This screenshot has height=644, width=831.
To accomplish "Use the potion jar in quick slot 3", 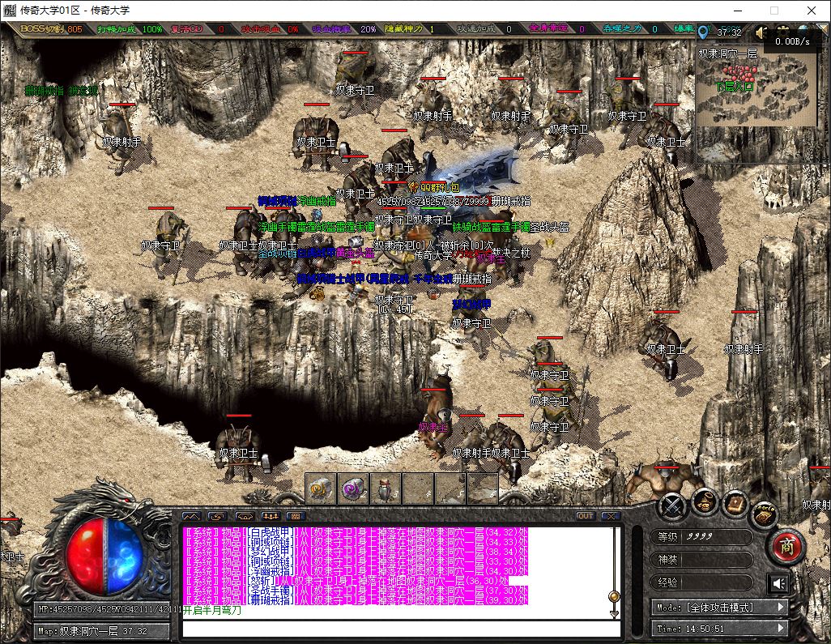I will coord(386,488).
